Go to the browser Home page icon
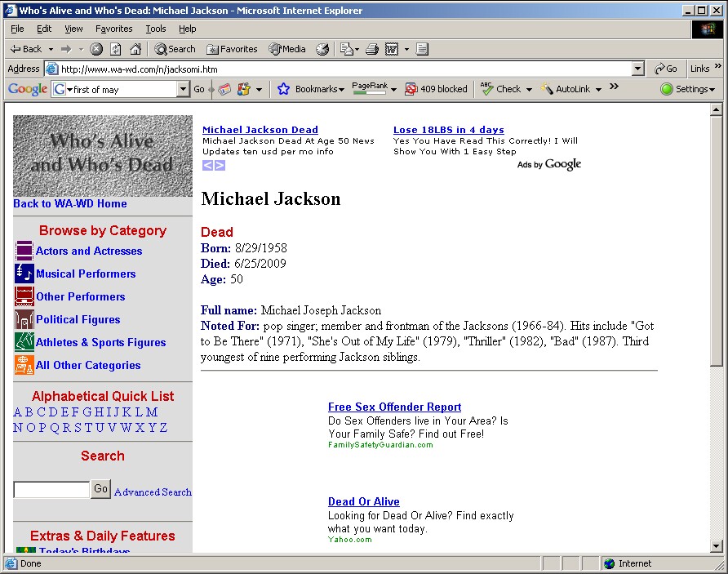Viewport: 728px width, 574px height. 135,49
